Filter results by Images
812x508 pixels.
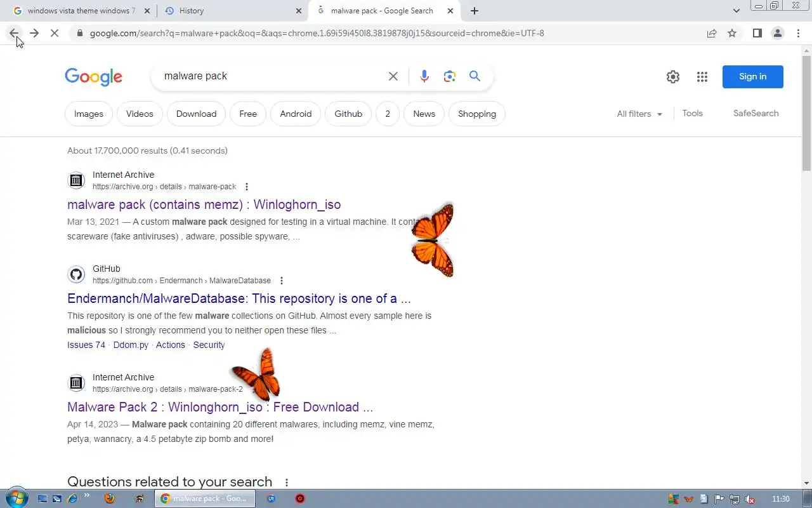pyautogui.click(x=89, y=114)
